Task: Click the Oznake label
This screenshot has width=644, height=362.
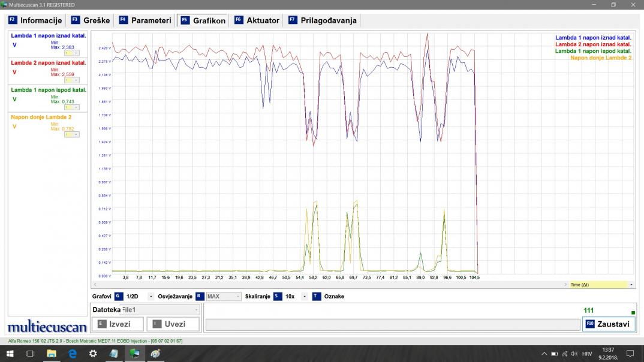Action: [334, 296]
